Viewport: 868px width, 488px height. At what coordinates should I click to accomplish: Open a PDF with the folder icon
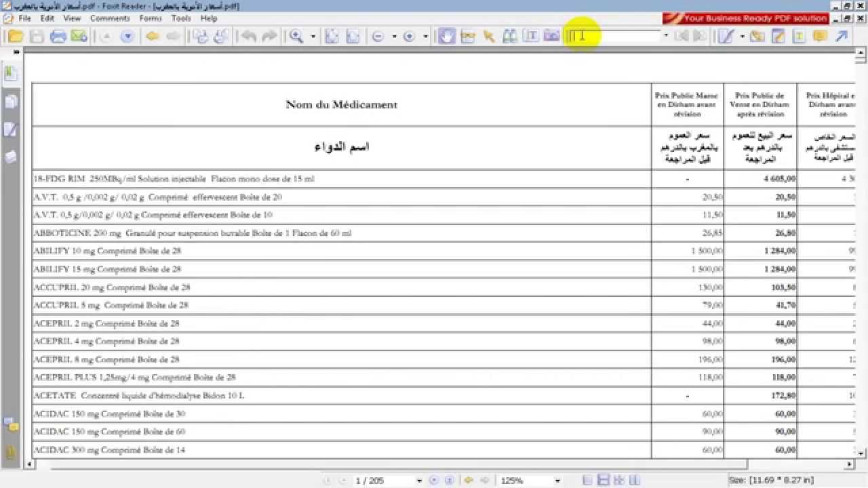(15, 37)
